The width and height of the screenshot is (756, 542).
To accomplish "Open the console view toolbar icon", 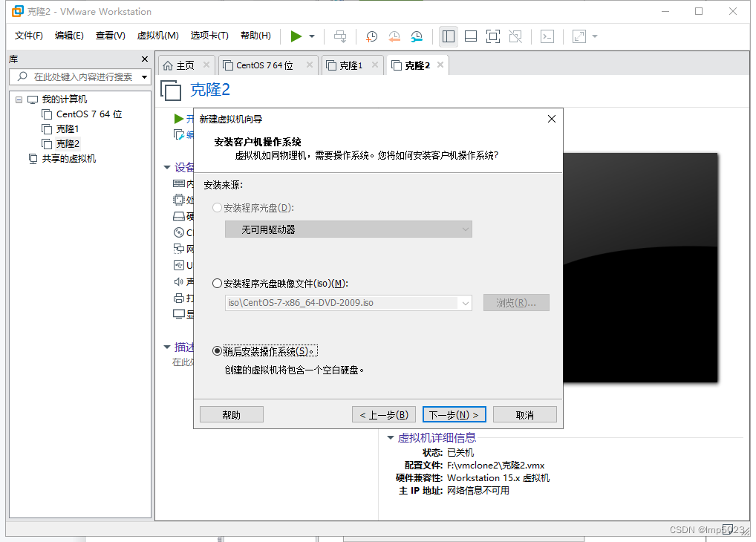I will pos(547,36).
